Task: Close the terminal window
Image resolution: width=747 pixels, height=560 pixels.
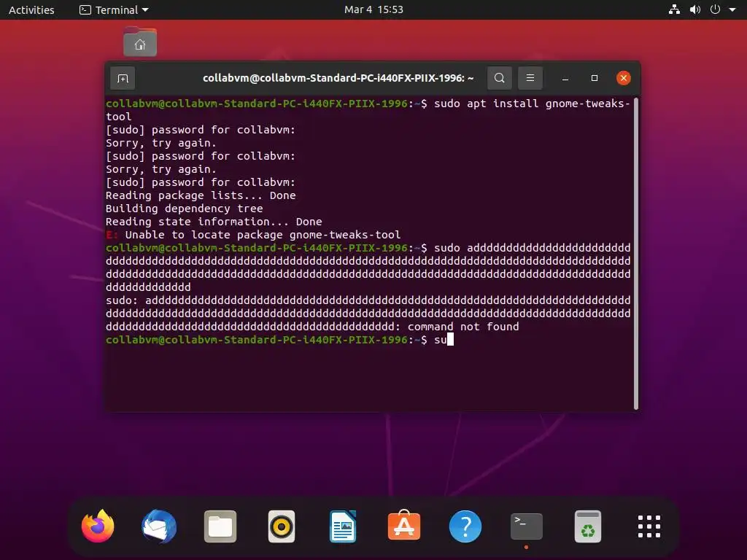Action: click(x=623, y=78)
